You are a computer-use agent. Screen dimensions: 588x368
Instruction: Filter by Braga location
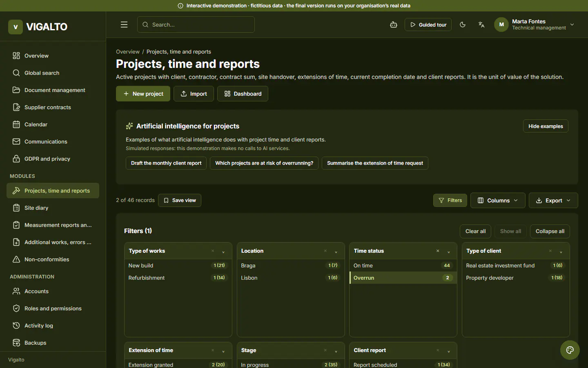tap(291, 265)
